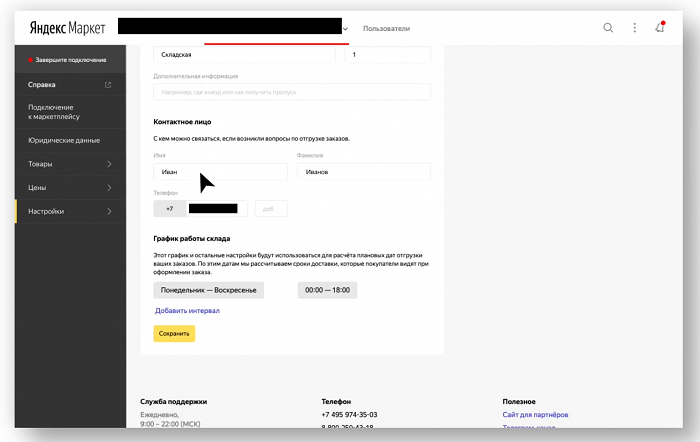Click the phone extension доб. field
The width and height of the screenshot is (700, 442).
click(271, 209)
